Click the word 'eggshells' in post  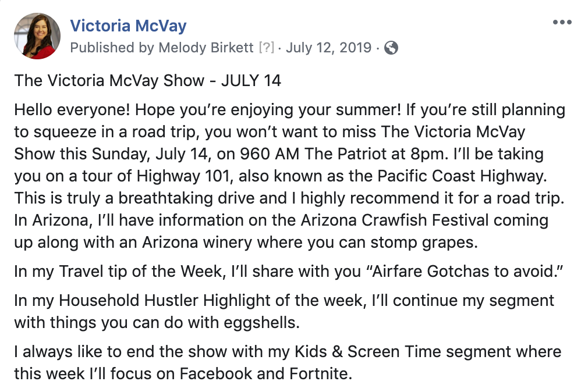261,322
